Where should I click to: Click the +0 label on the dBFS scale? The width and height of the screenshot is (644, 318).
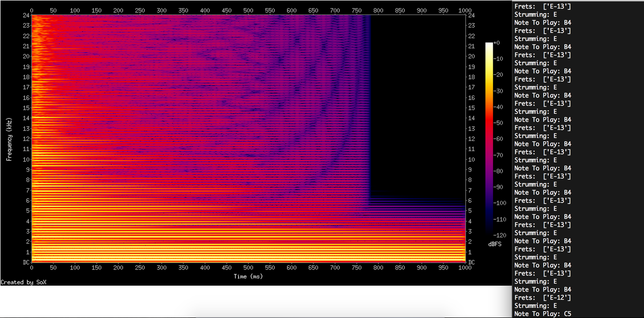[497, 43]
